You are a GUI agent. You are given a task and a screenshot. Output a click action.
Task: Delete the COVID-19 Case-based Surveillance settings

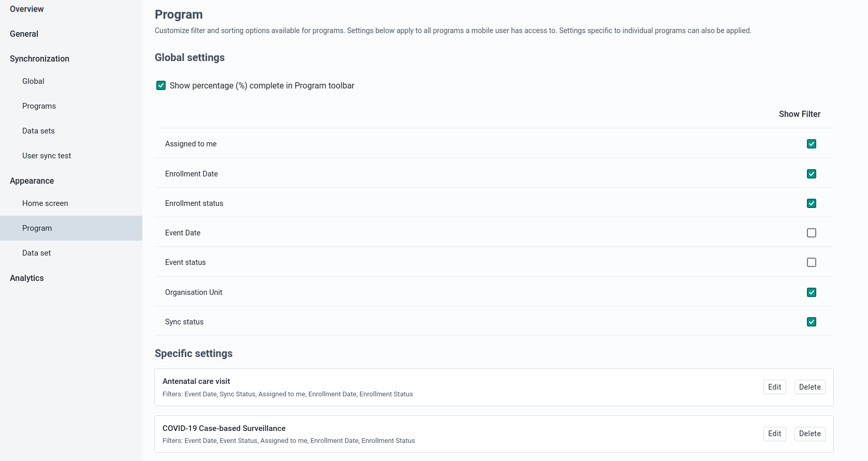pos(810,434)
